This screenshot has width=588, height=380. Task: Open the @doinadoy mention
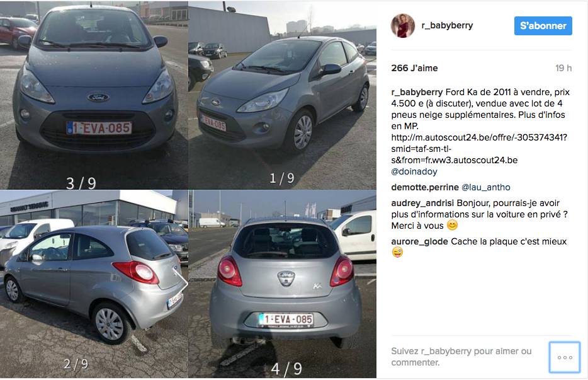coord(414,171)
